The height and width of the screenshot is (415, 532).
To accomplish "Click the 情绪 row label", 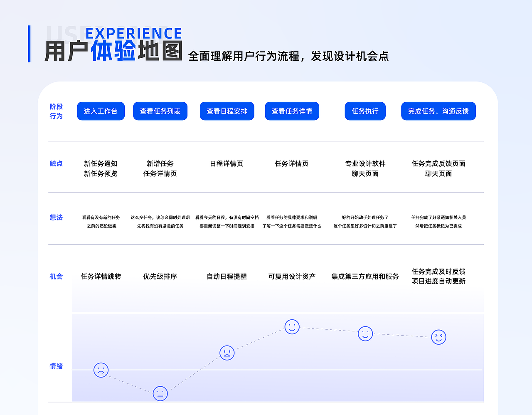I will coord(56,366).
